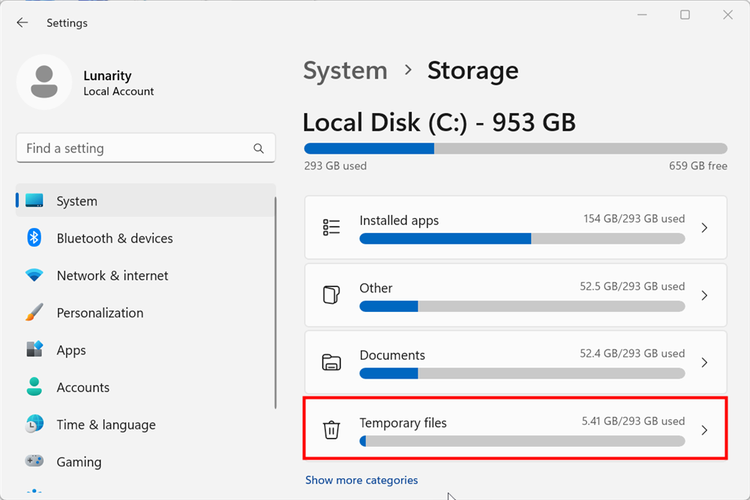Click the Accounts person icon
This screenshot has height=500, width=750.
click(34, 387)
